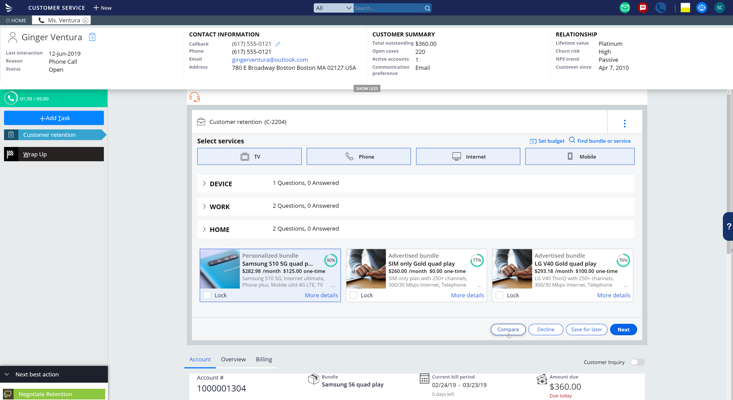This screenshot has width=733, height=400.
Task: Open the All search scope dropdown
Action: (x=333, y=8)
